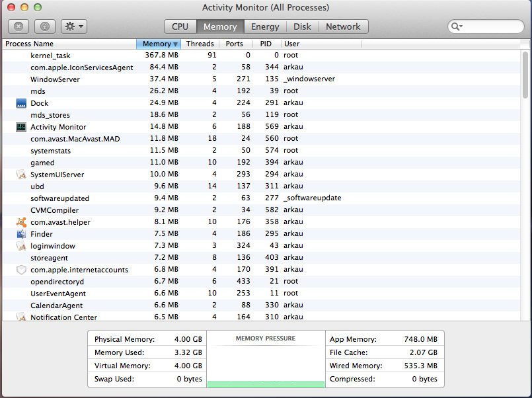Image resolution: width=532 pixels, height=398 pixels.
Task: Click the File Cache 2.07 GB value
Action: point(424,352)
